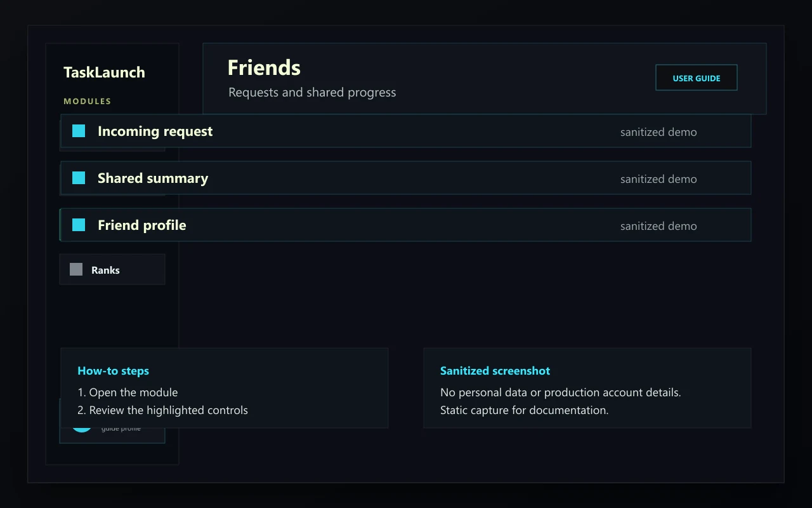Viewport: 812px width, 508px height.
Task: Click the How-to steps heading
Action: click(113, 371)
